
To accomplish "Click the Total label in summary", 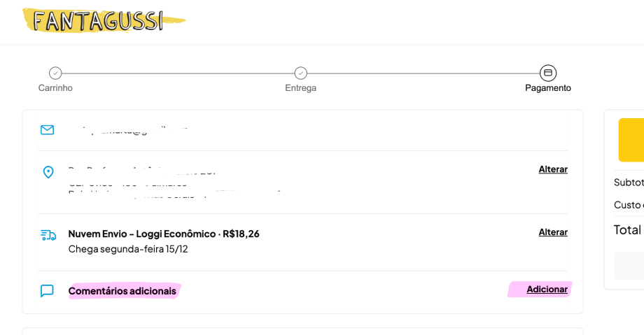I will (x=627, y=229).
